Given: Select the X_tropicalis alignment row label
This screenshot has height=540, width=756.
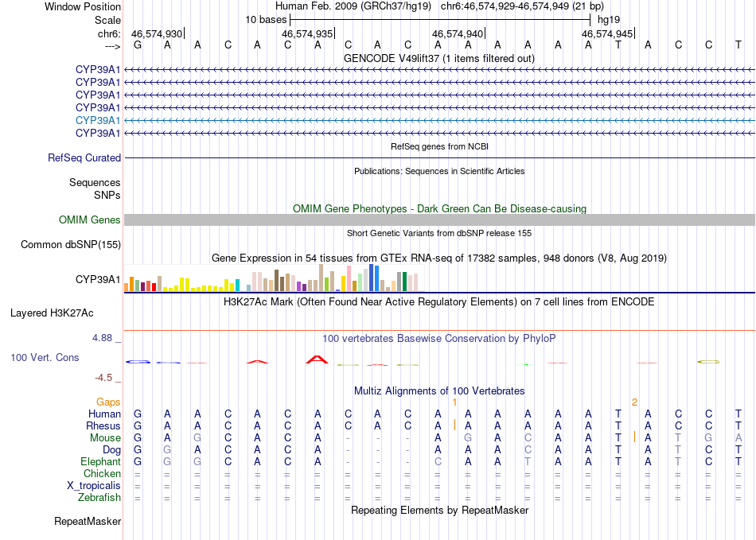Looking at the screenshot, I should pos(94,486).
